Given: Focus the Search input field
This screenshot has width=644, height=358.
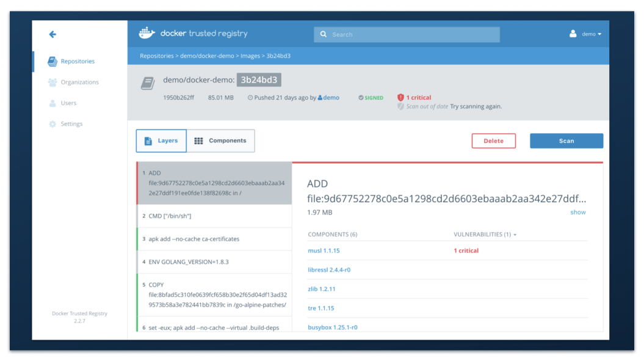Looking at the screenshot, I should tap(407, 35).
